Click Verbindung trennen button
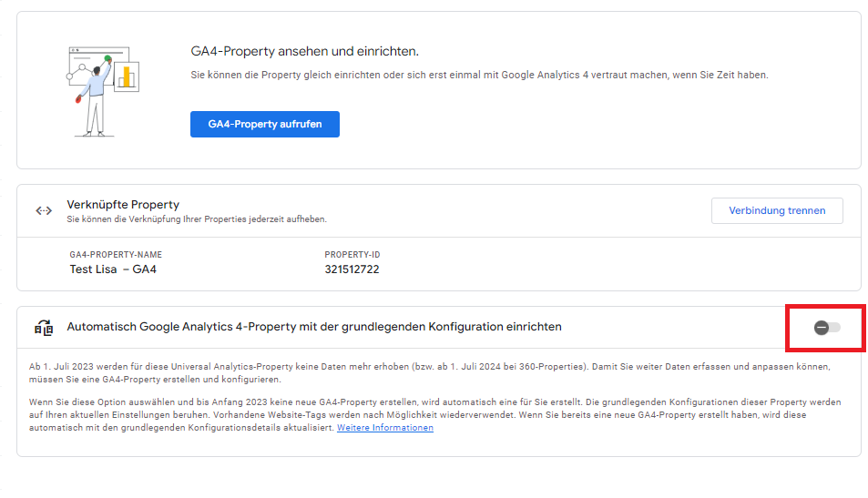Screen dimensions: 868x498 777,210
